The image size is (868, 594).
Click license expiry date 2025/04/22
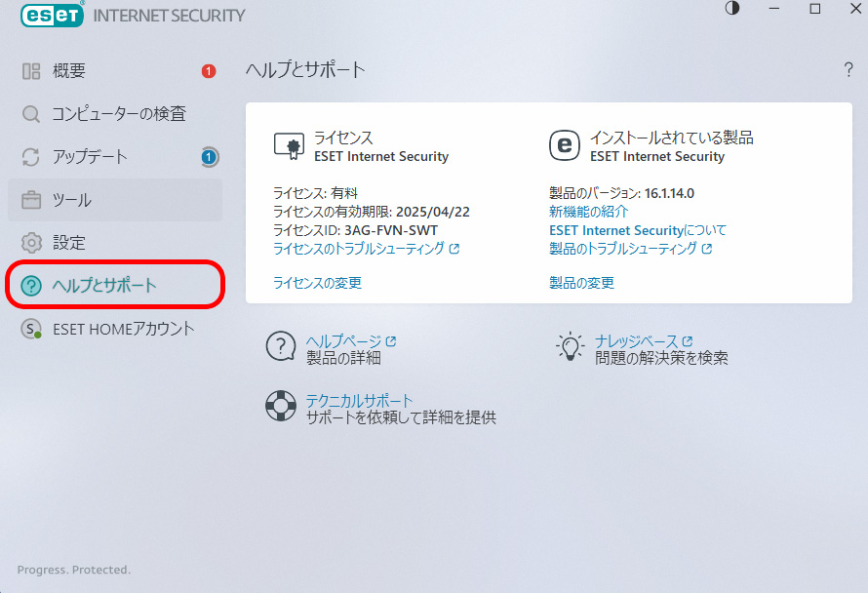tap(433, 212)
